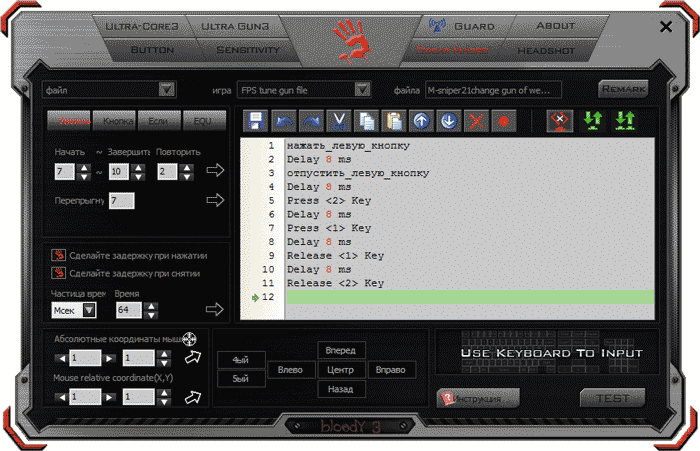Increase the Завершить end value
Viewport: 700px width, 451px height.
[x=139, y=168]
